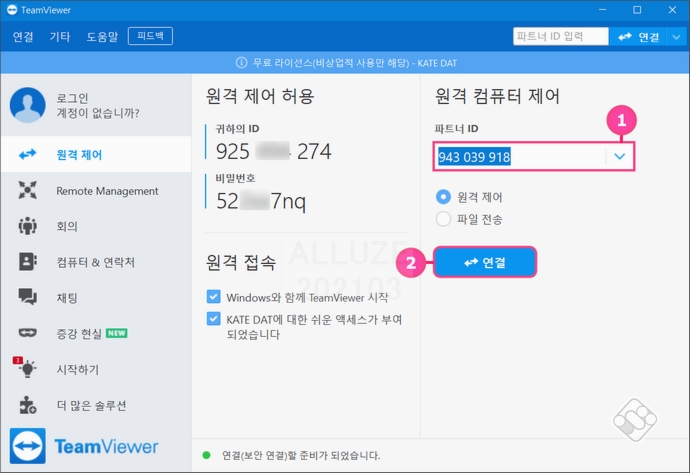
Task: Click the contacts book icon for 컴퓨터 & 연락처
Action: pos(27,261)
